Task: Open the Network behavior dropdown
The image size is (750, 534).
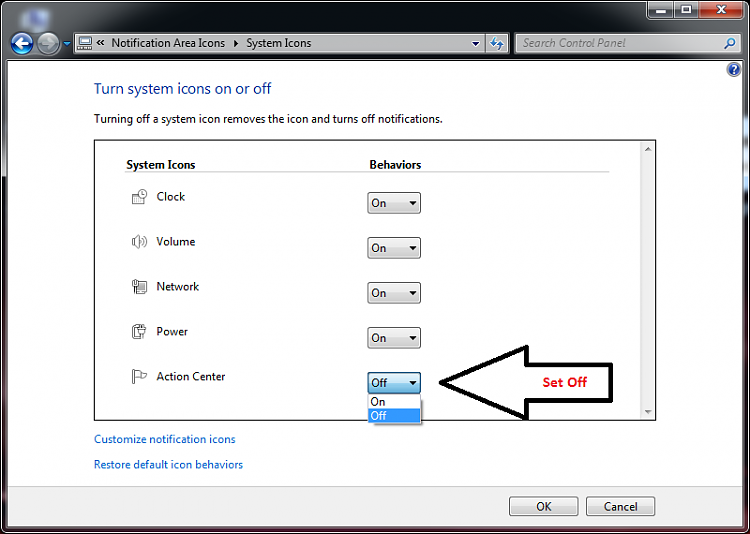Action: 394,293
